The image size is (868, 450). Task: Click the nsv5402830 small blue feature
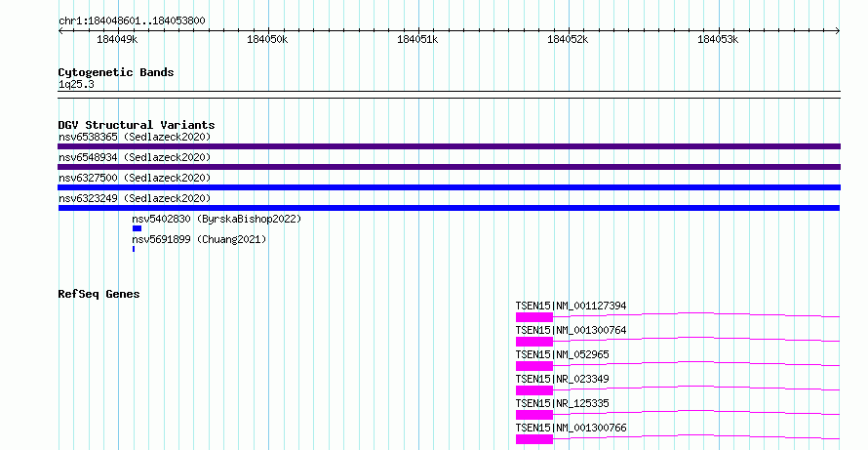137,228
